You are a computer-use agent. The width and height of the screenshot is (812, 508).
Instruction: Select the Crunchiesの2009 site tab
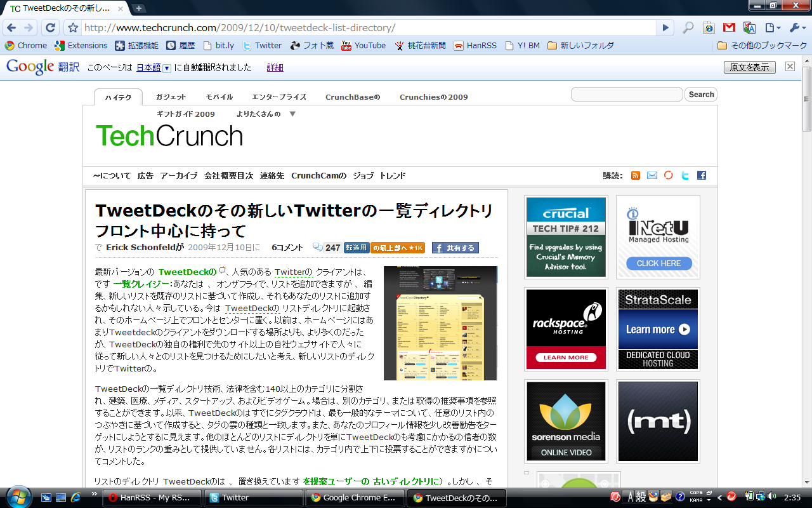click(434, 97)
